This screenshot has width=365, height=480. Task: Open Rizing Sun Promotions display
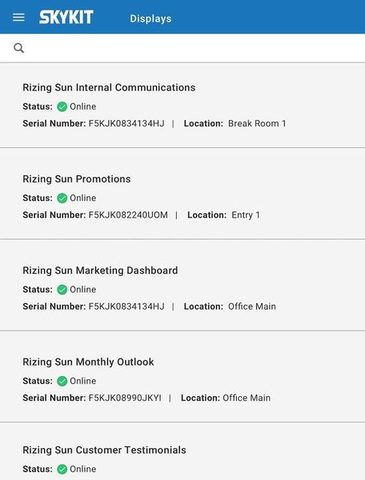[182, 194]
